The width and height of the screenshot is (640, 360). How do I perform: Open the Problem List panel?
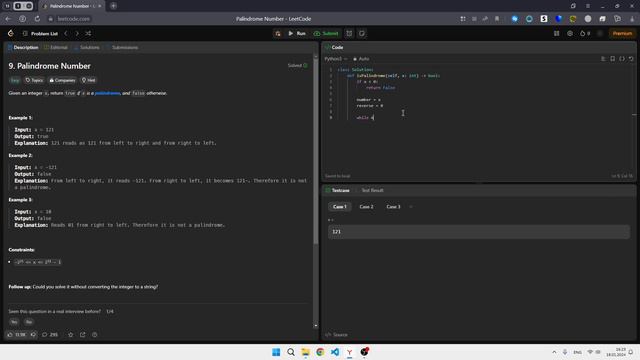[40, 33]
